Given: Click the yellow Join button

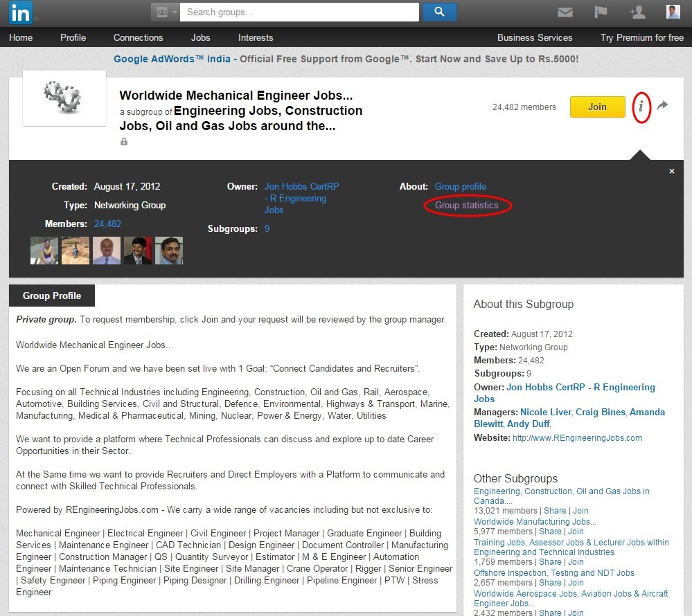Looking at the screenshot, I should point(597,107).
